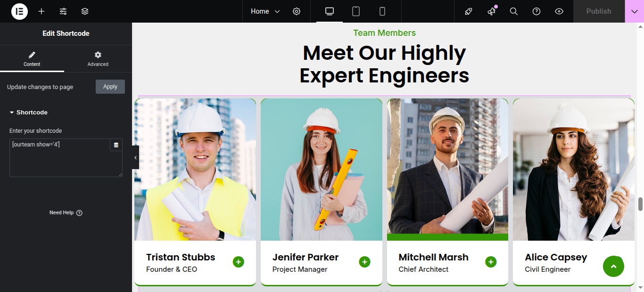Click the dynamic tags icon in shortcode field

(x=116, y=145)
